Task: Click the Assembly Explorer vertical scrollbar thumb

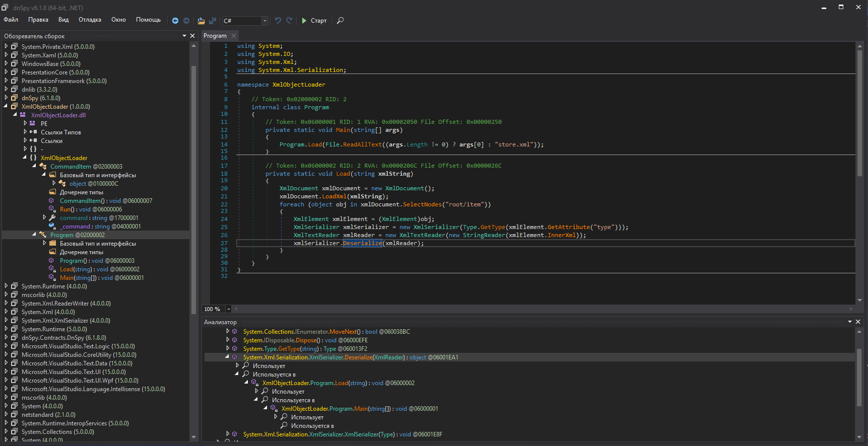Action: pyautogui.click(x=193, y=189)
